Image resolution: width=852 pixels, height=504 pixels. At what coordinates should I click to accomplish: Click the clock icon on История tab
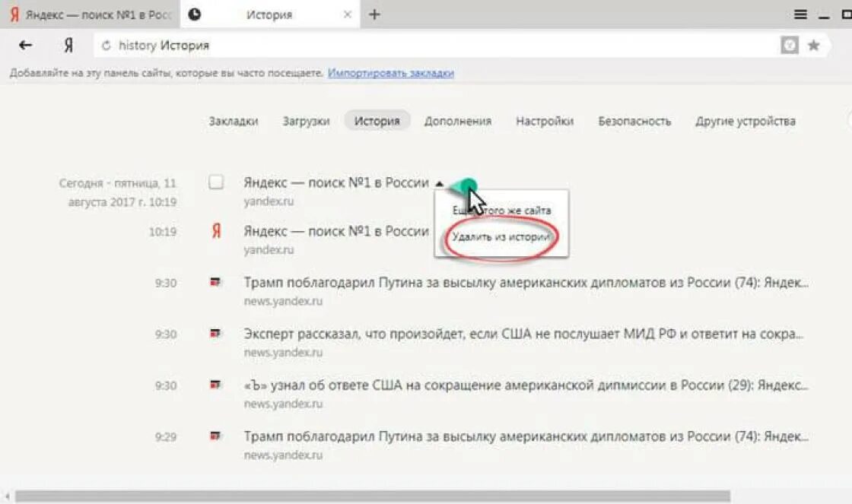(195, 14)
